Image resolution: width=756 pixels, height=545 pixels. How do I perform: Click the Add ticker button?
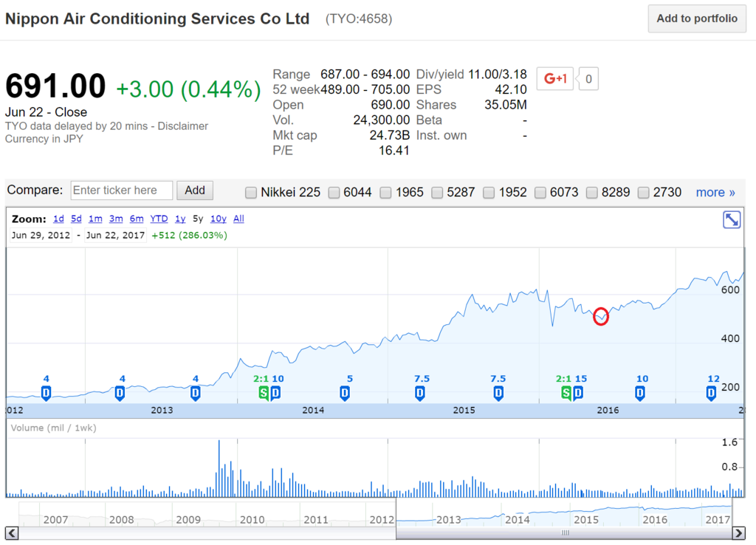(x=195, y=190)
